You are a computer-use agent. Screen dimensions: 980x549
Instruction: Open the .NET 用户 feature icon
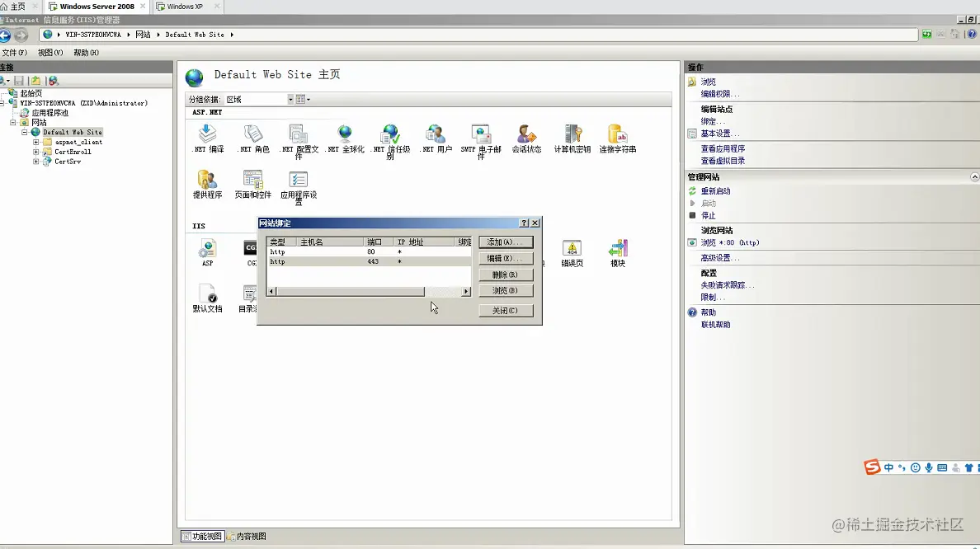click(x=436, y=138)
